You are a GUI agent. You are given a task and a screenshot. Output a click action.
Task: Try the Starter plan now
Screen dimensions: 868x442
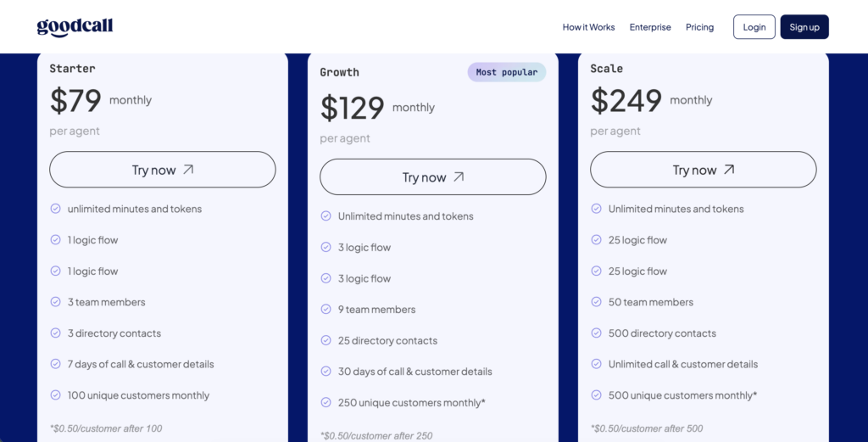tap(163, 170)
